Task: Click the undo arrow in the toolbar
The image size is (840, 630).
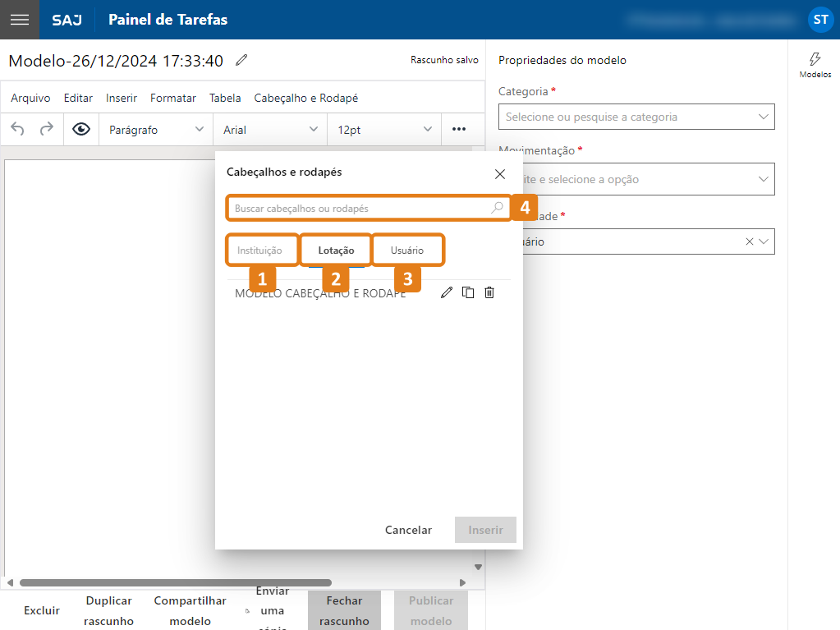Action: 18,129
